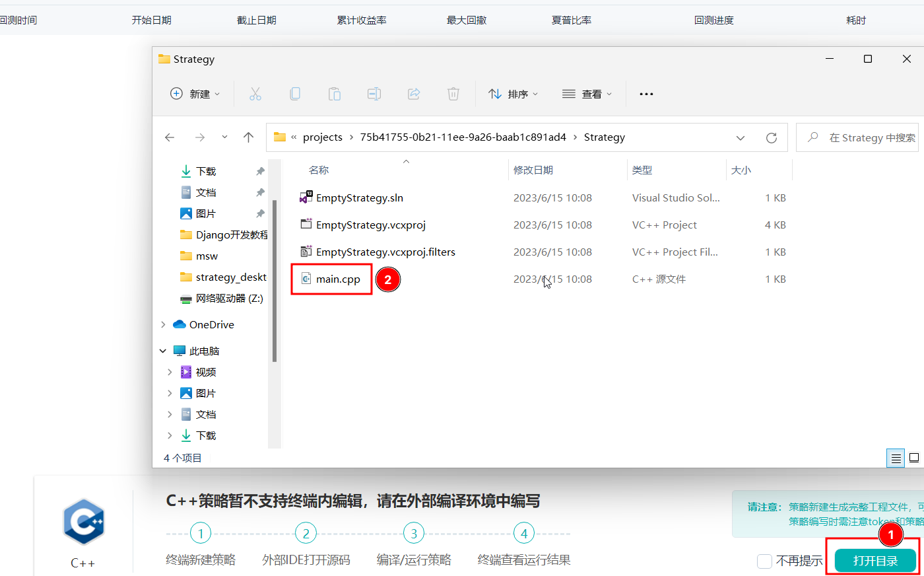Expand 文档 under 此电脑
Viewport: 924px width, 576px height.
170,414
